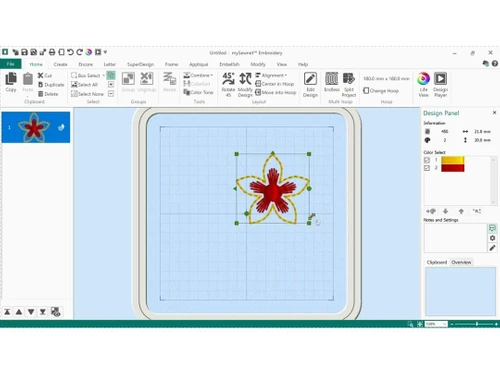This screenshot has height=375, width=500.
Task: Move selected color down with arrow icon
Action: pyautogui.click(x=446, y=211)
